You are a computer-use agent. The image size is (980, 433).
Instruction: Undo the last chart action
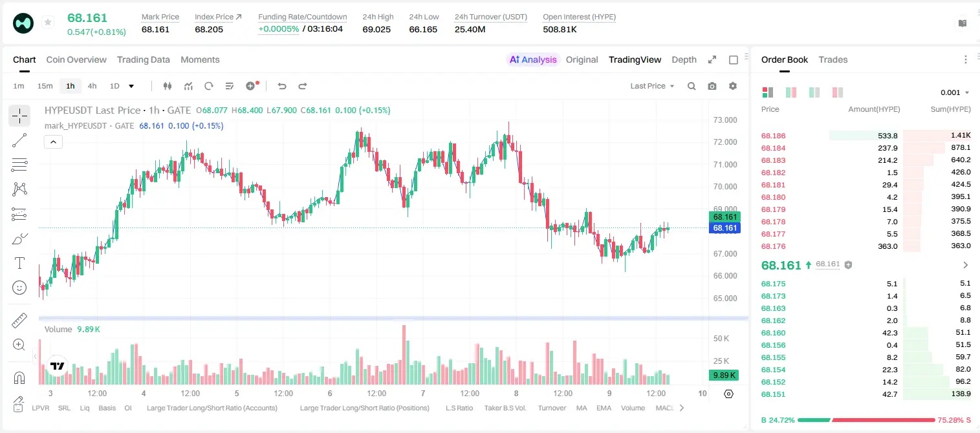point(281,86)
